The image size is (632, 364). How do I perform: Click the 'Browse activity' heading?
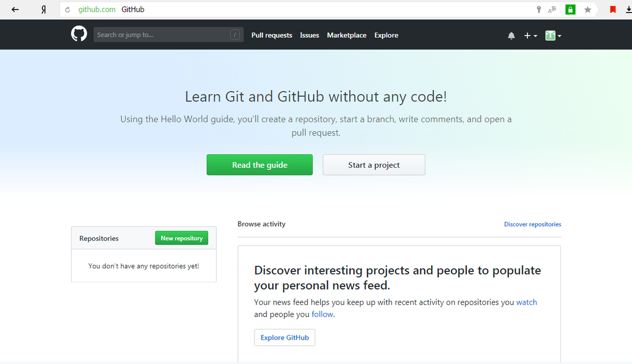coord(261,224)
